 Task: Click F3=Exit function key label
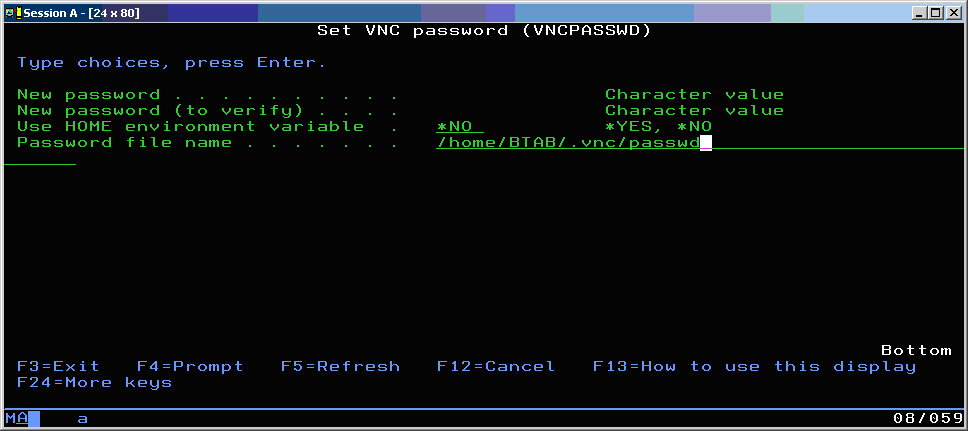(x=58, y=366)
